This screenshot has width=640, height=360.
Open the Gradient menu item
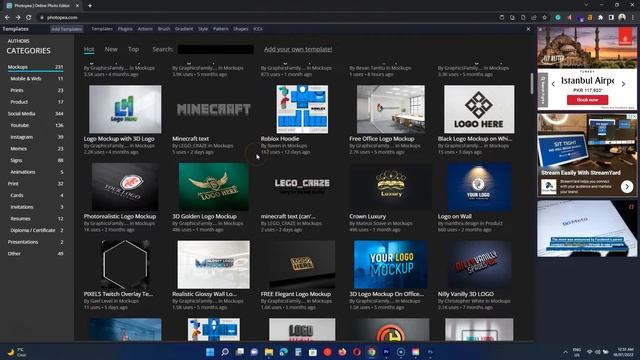coord(184,29)
